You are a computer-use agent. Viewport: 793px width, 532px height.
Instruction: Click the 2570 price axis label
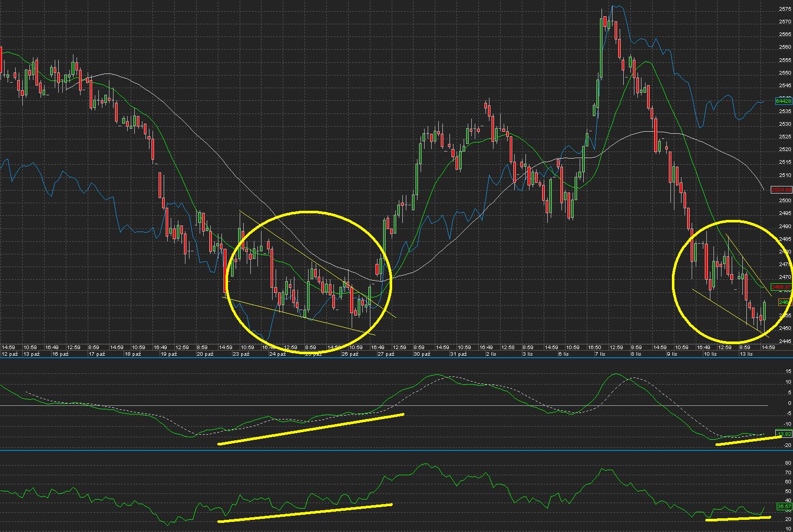coord(785,22)
